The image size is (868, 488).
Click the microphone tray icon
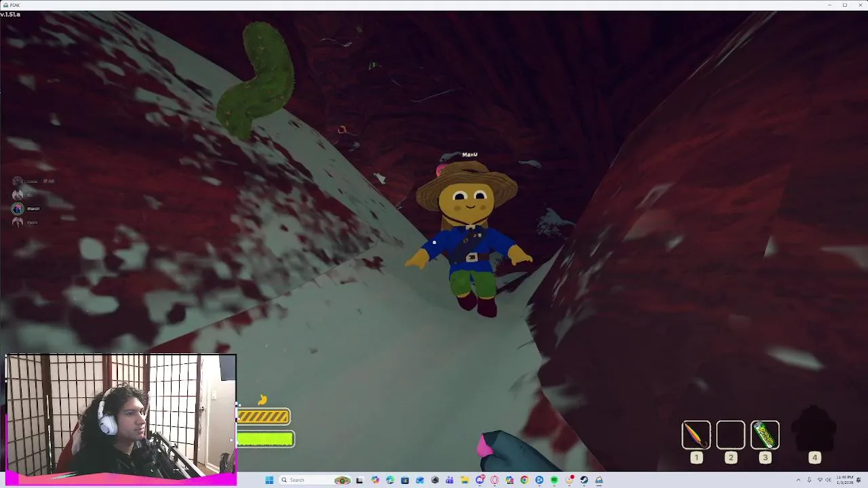808,480
